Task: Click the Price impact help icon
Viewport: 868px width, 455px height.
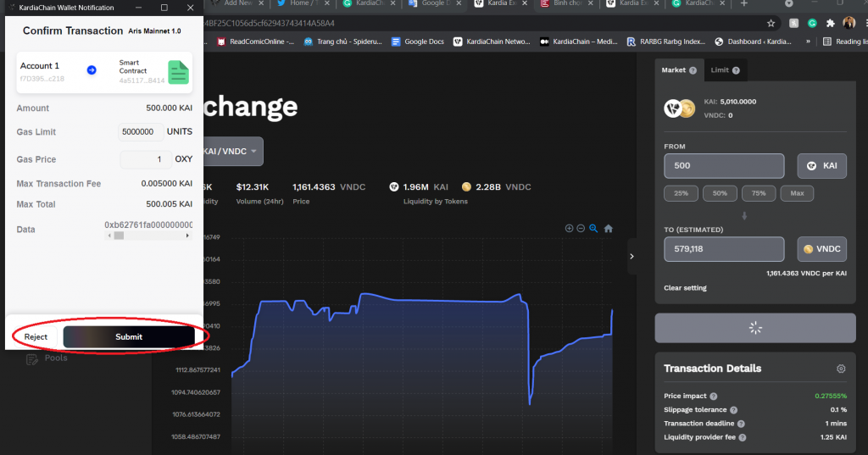Action: pos(713,397)
